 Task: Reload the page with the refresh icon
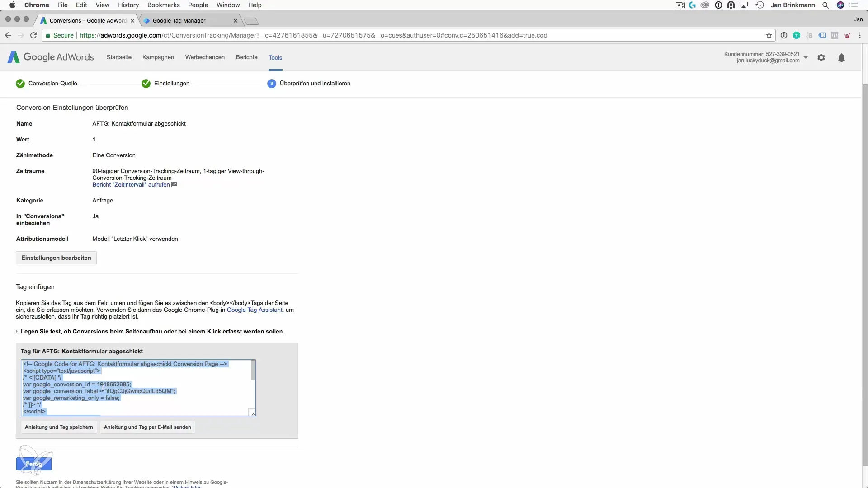(33, 35)
